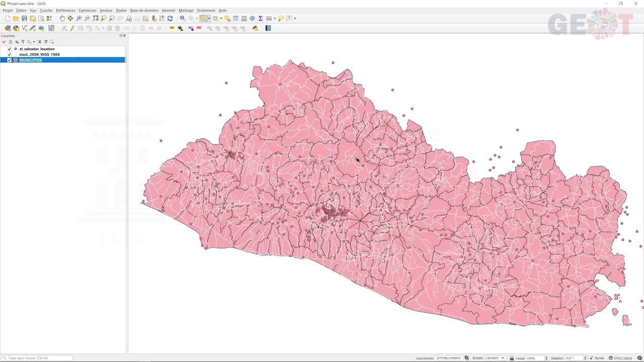Open the field calculator icon
The image size is (644, 362).
coord(244,18)
